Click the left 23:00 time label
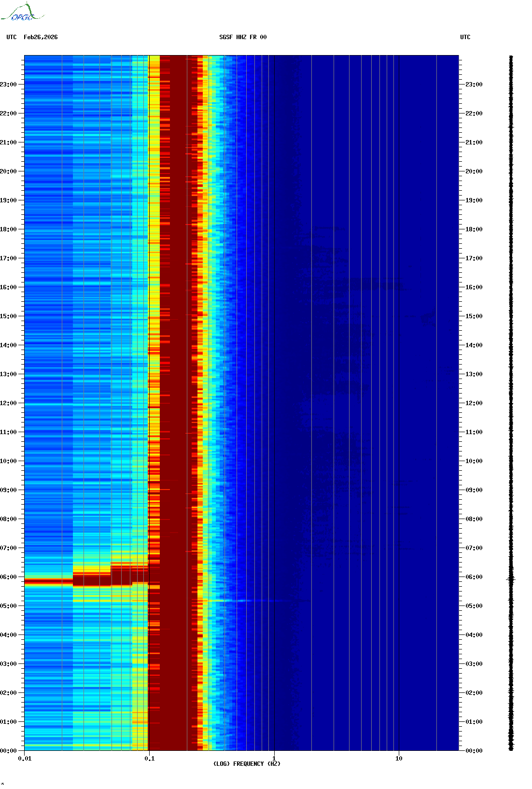 point(8,85)
